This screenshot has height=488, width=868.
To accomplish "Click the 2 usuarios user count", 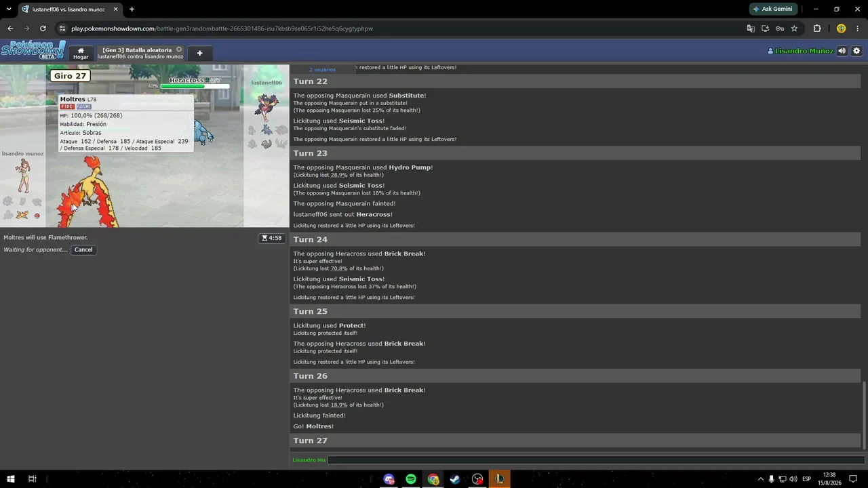I will 322,69.
